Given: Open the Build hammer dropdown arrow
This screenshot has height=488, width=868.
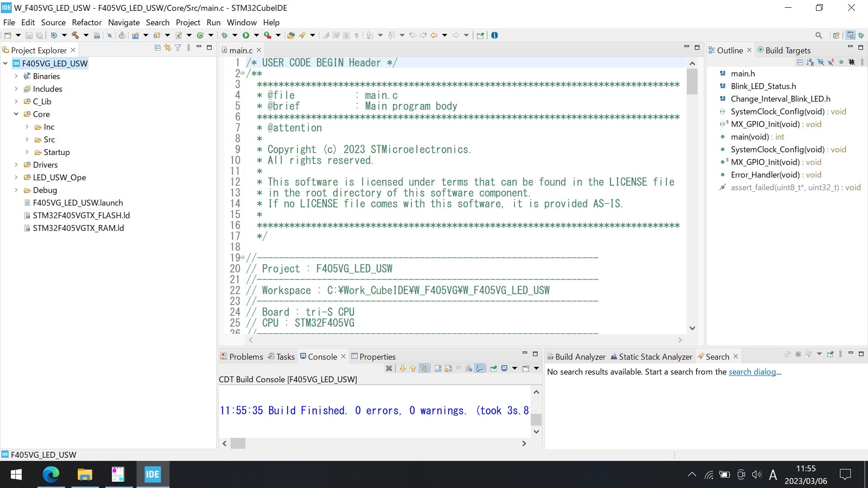Looking at the screenshot, I should (86, 35).
